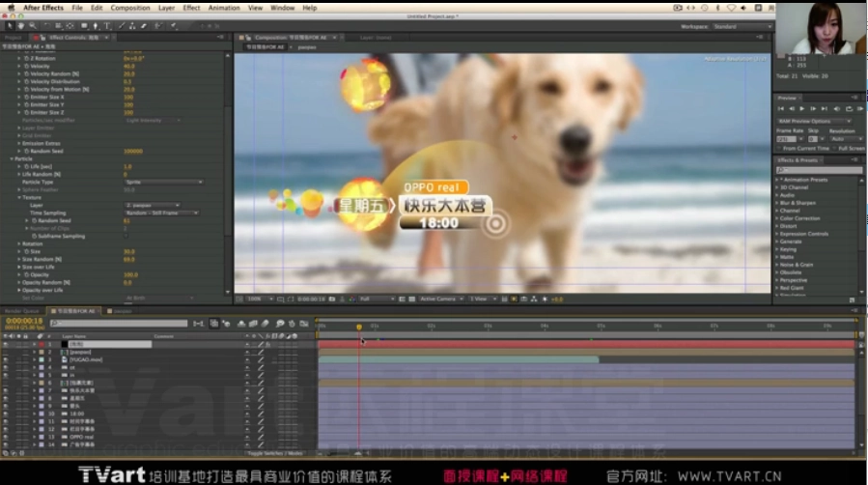Click the Motion Blur enable icon in timeline
This screenshot has height=485, width=868.
265,324
